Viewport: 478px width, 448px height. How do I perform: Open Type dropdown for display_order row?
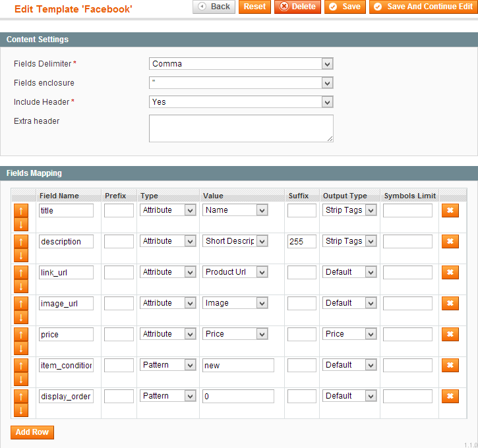click(167, 396)
